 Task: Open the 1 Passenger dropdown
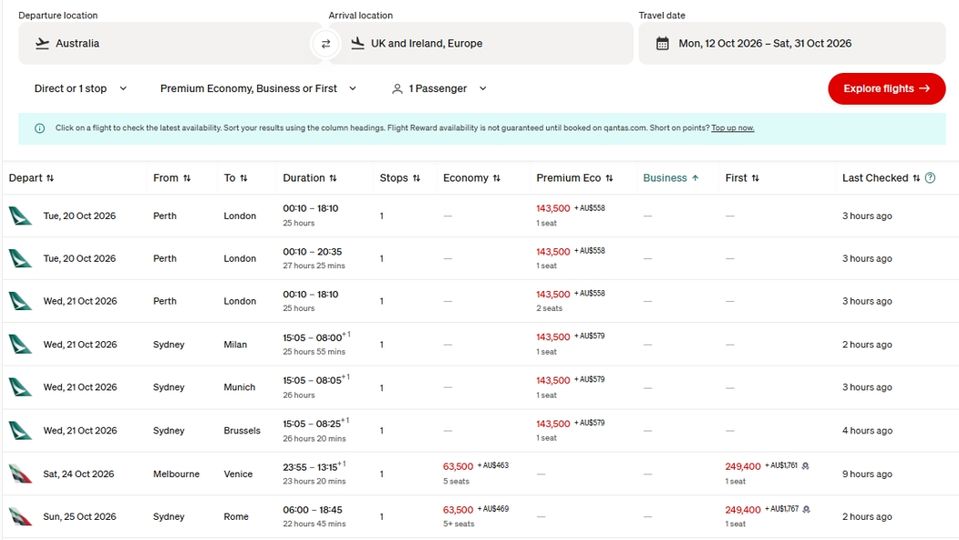click(439, 89)
